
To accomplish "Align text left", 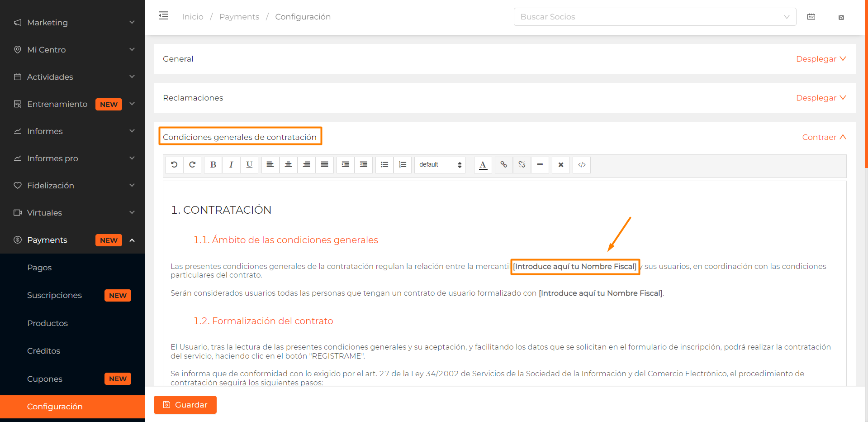I will click(x=270, y=165).
